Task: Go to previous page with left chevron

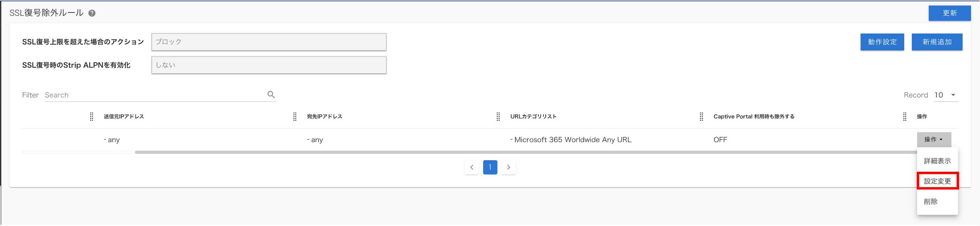Action: 471,167
